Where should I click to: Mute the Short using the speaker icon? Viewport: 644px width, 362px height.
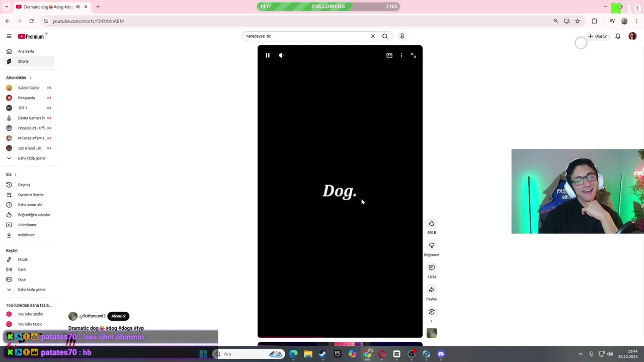281,55
